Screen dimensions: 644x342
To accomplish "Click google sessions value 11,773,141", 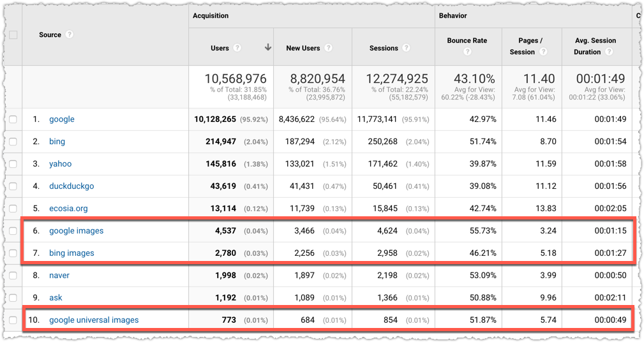I will coord(377,119).
